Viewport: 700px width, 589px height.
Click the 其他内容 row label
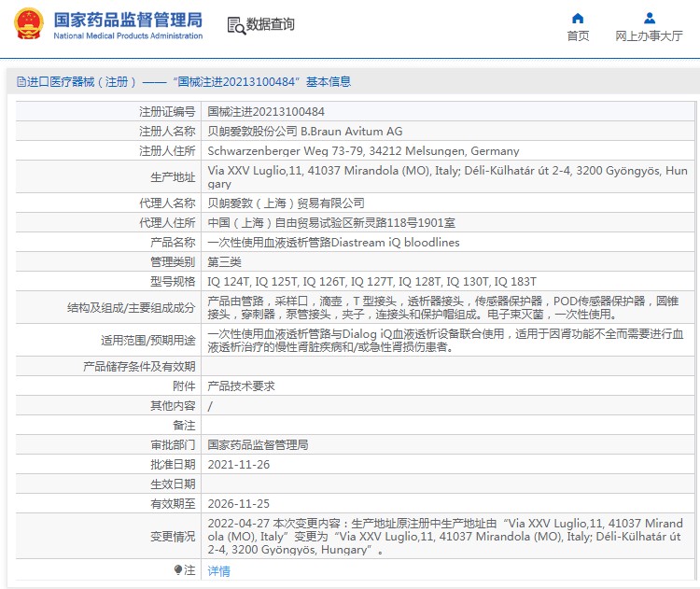coord(173,406)
